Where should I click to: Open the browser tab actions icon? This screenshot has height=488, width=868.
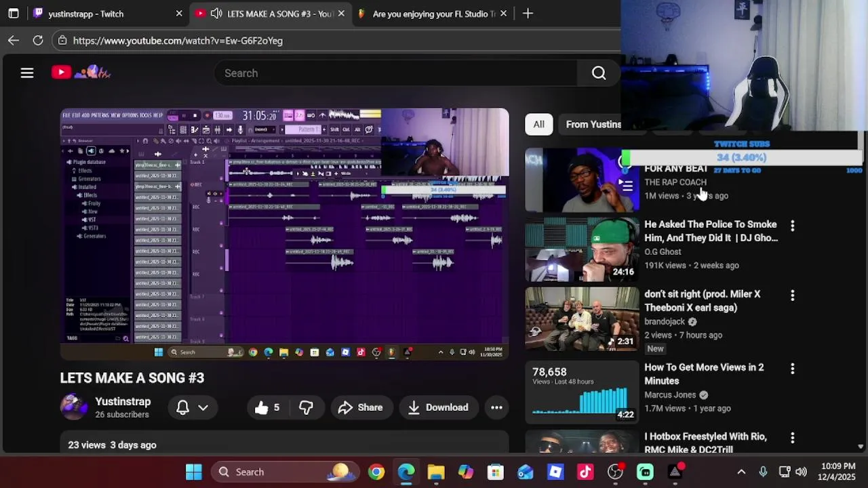pyautogui.click(x=14, y=14)
